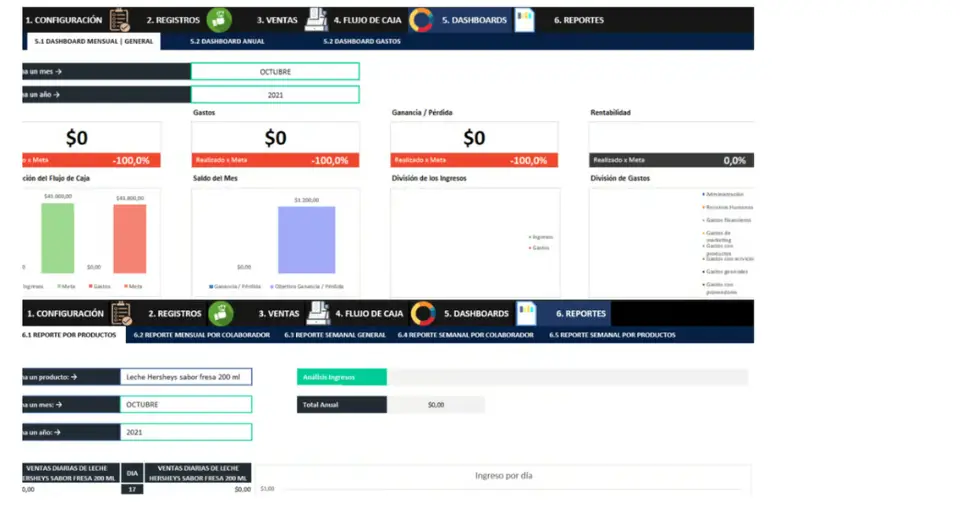
Task: Select the DIA cell showing 17
Action: coord(132,489)
